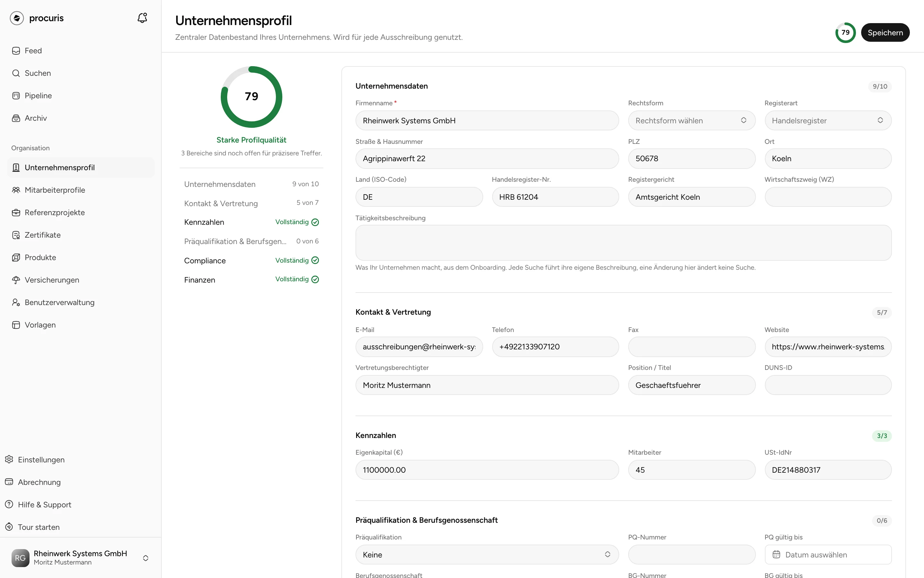Click calendar icon in PQ gültig bis
Screen dimensions: 924x578
[776, 555]
